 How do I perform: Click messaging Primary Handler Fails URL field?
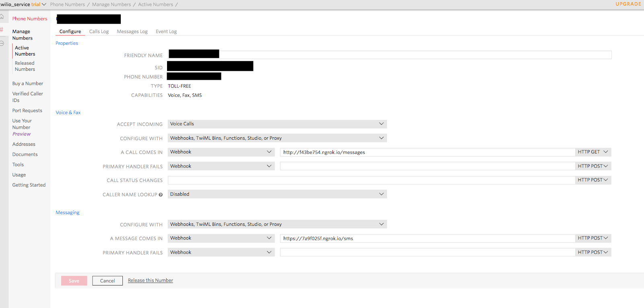point(427,252)
